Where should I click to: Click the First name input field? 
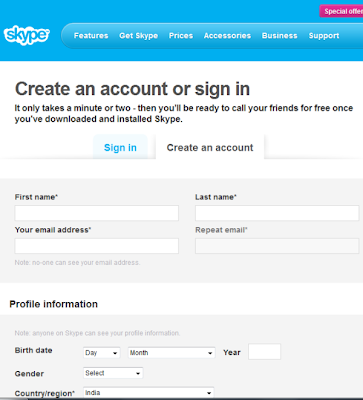pos(97,213)
